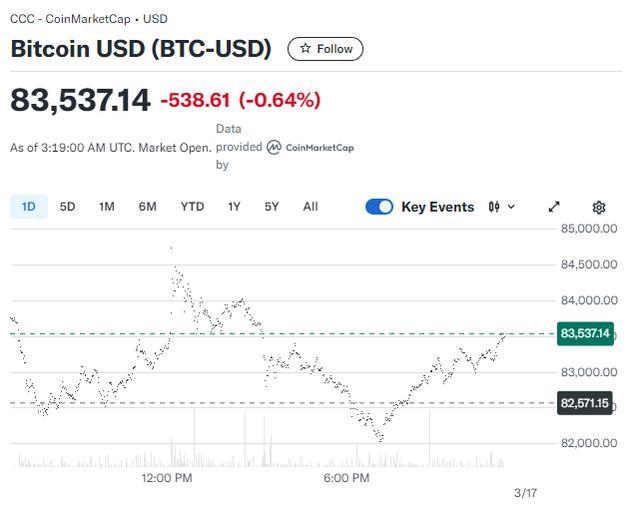640x509 pixels.
Task: Click the star icon in Follow button
Action: (305, 49)
